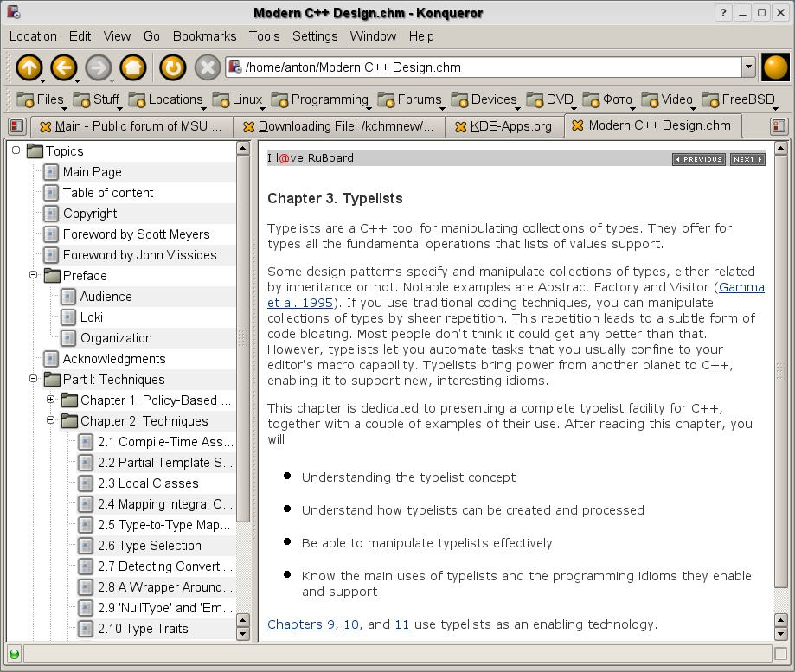The image size is (795, 672).
Task: Open the Up button history dropdown arrow
Action: (42, 80)
